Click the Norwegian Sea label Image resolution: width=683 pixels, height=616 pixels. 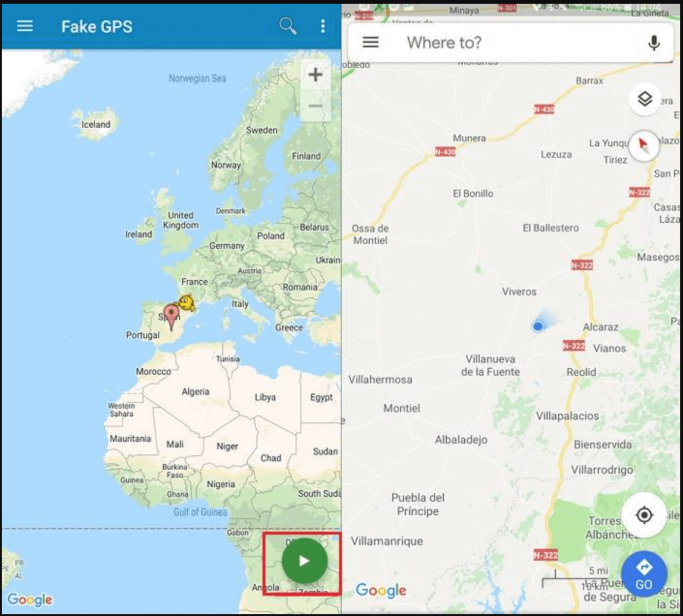197,79
